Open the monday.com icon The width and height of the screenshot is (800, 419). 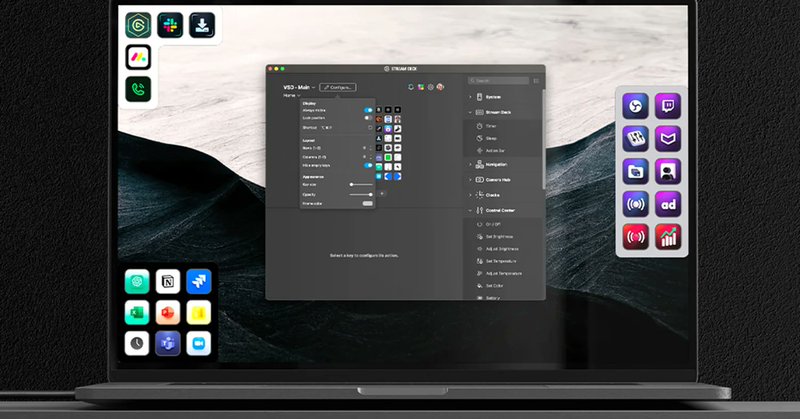[138, 57]
